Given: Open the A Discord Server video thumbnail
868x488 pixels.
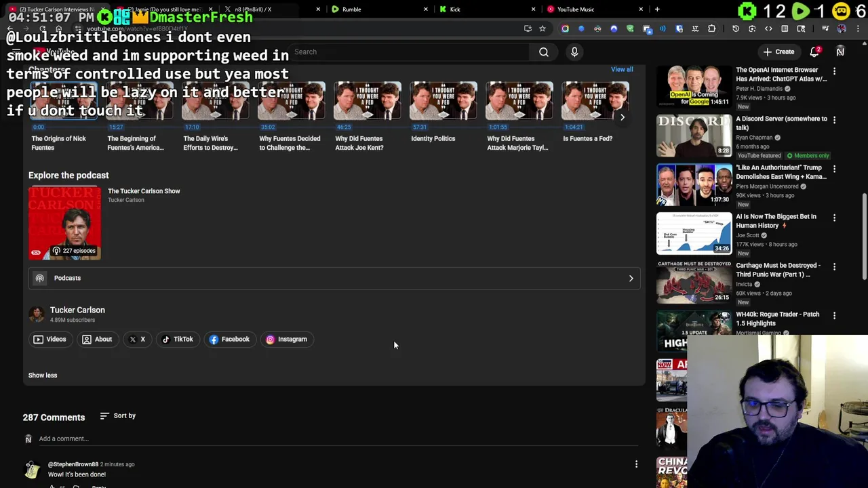Looking at the screenshot, I should [x=694, y=136].
